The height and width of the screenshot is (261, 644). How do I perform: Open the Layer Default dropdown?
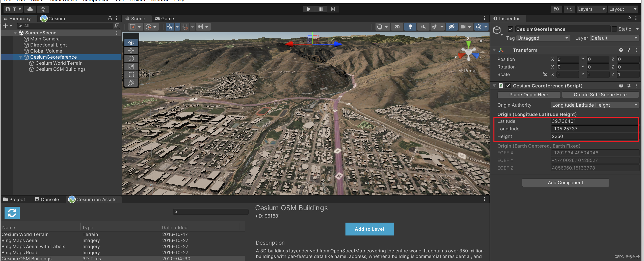(615, 38)
